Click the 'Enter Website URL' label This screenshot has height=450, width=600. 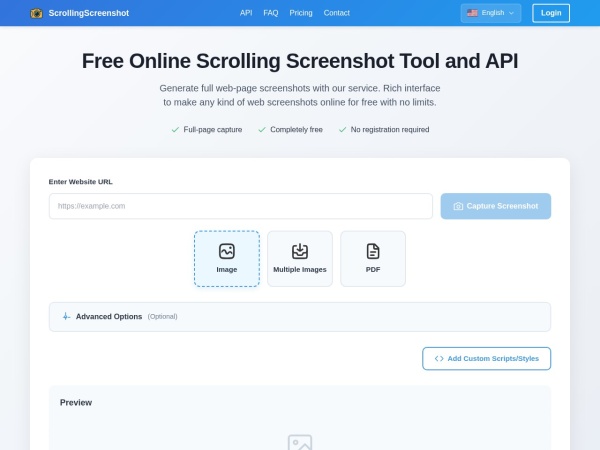[81, 182]
